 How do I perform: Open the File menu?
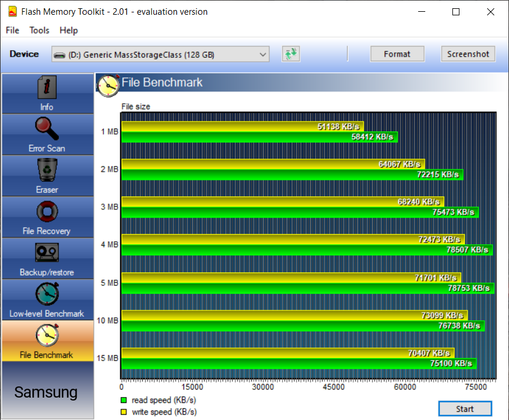pyautogui.click(x=12, y=30)
